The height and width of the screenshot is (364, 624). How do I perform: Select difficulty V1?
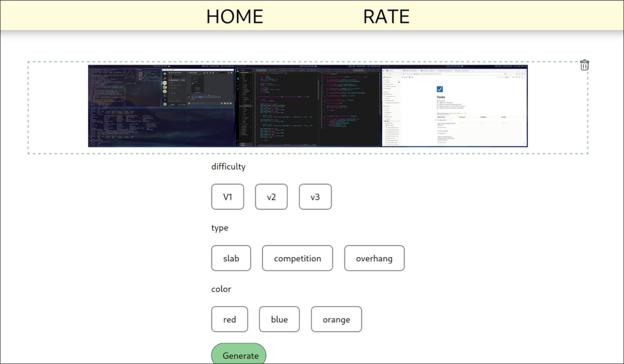click(x=228, y=197)
